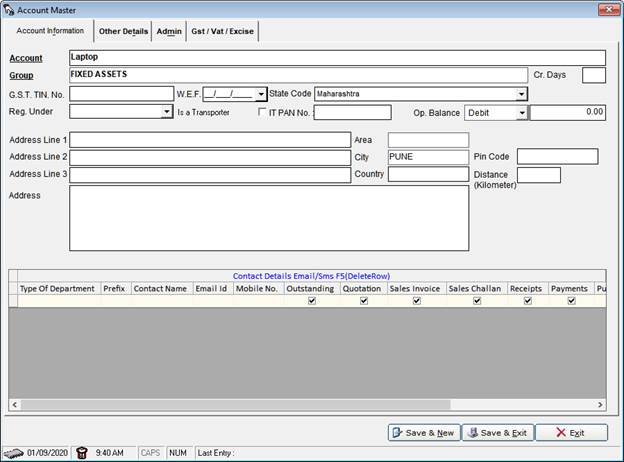The width and height of the screenshot is (624, 462).
Task: Toggle the Sales Invoice checkbox
Action: 416,301
